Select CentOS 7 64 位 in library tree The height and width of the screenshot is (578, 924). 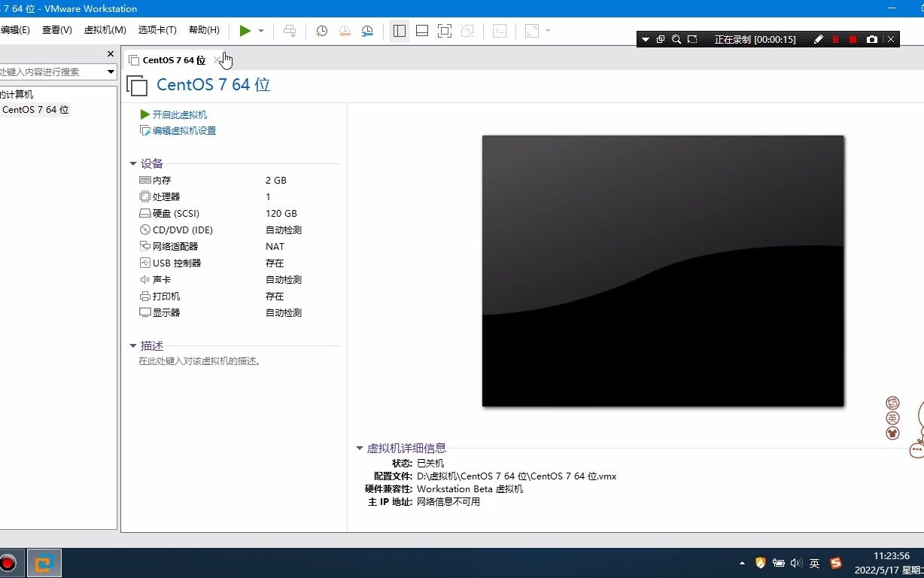click(x=35, y=110)
